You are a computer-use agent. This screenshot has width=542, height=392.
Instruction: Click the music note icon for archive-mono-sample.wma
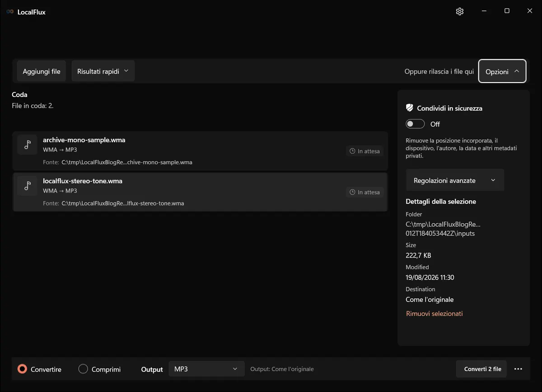pos(28,144)
